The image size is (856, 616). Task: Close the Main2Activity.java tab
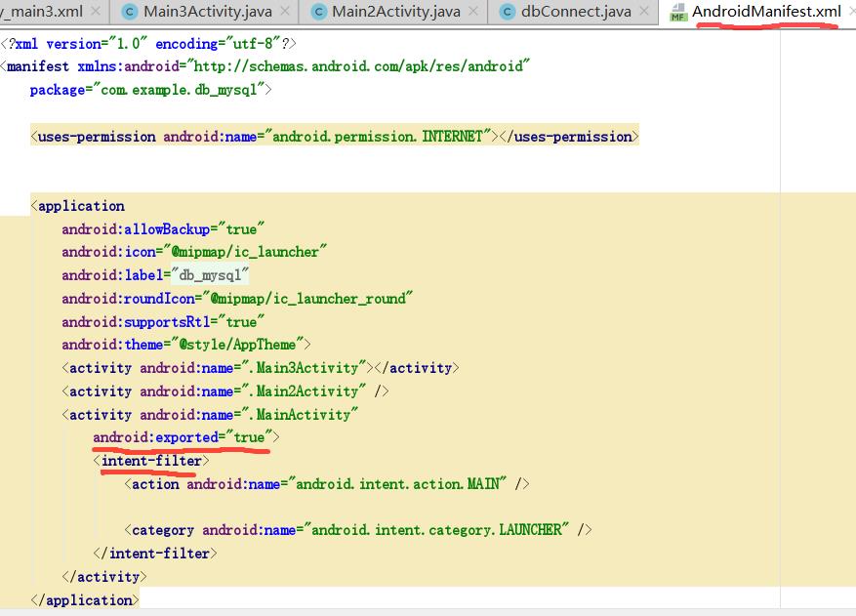(473, 11)
